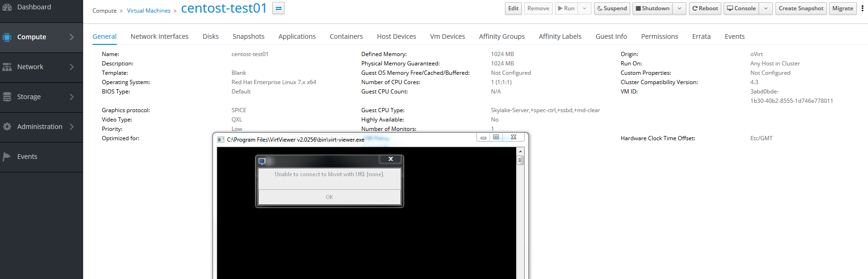Image resolution: width=868 pixels, height=279 pixels.
Task: Click the Virtual Machines breadcrumb link
Action: 149,11
